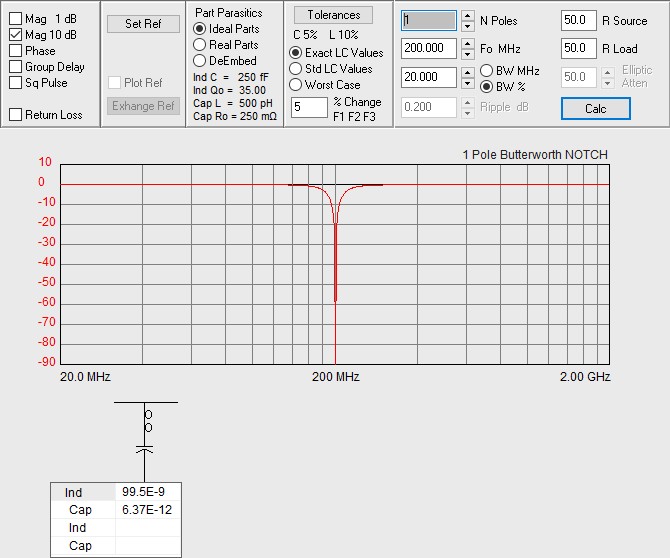Turn on Group Delay plotting
Viewport: 670px width, 558px height.
point(15,67)
